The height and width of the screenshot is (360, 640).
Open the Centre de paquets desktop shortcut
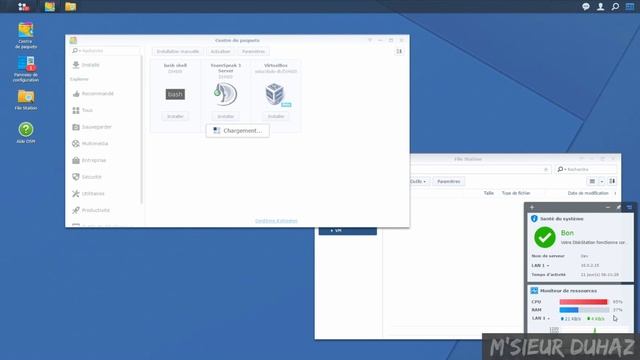[x=26, y=36]
